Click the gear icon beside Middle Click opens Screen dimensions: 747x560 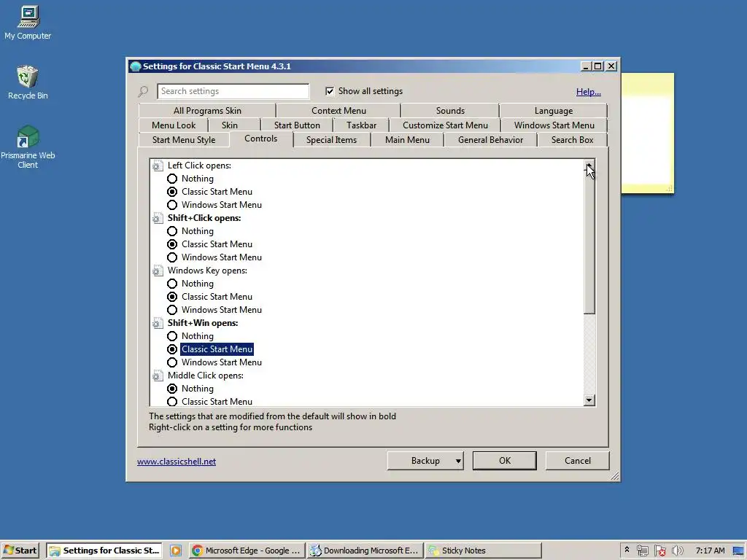(158, 376)
